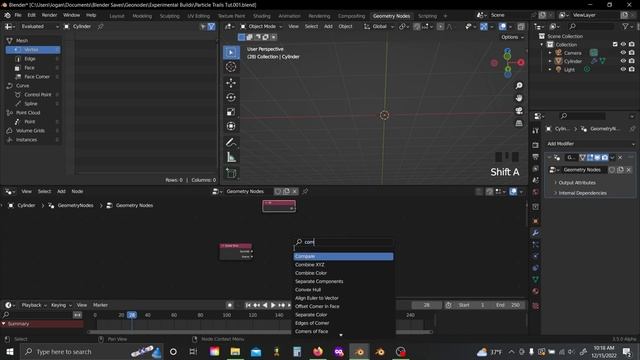
Task: Toggle render camera icon for Cylinder
Action: [x=632, y=61]
